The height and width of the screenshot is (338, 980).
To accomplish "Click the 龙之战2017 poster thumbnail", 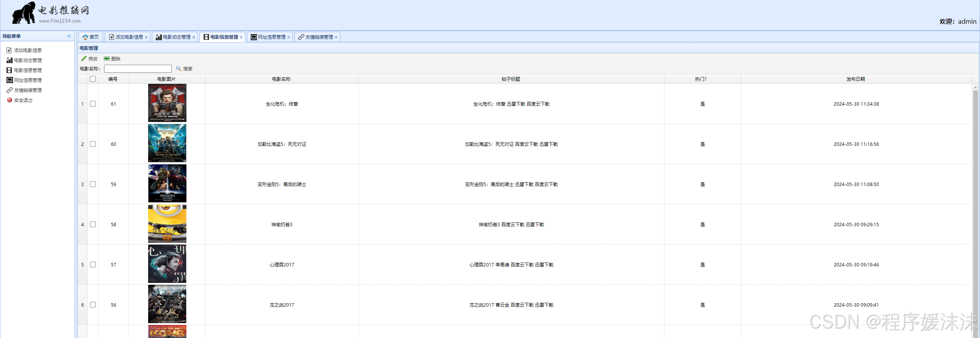I will click(167, 304).
